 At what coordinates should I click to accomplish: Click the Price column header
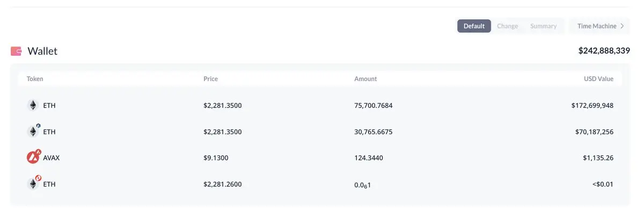[x=210, y=79]
